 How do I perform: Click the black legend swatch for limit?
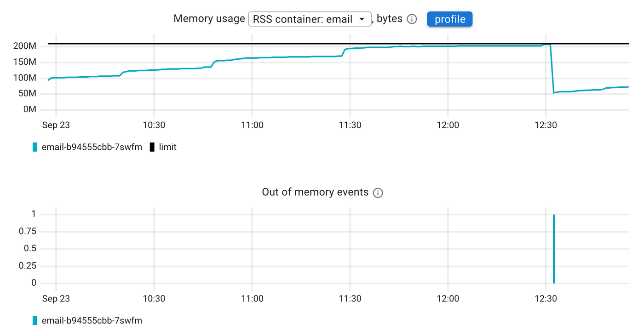click(x=151, y=147)
